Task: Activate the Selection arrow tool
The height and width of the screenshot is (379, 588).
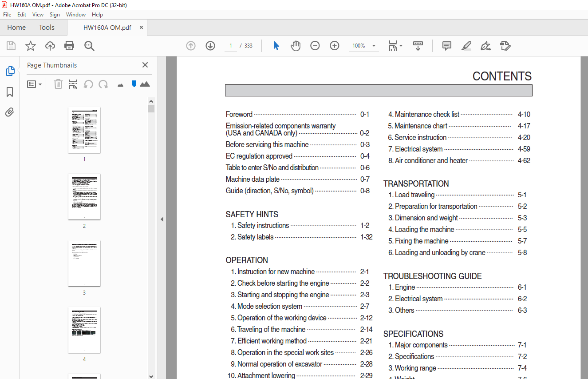Action: point(276,46)
